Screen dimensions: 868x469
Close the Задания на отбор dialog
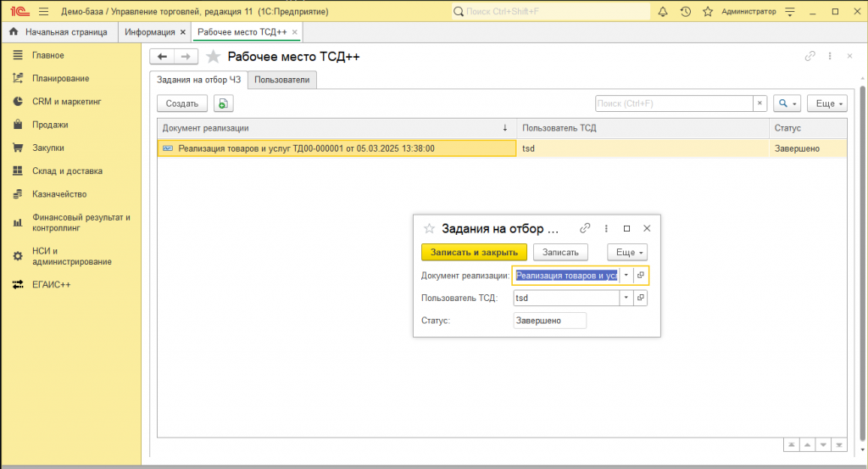(647, 228)
